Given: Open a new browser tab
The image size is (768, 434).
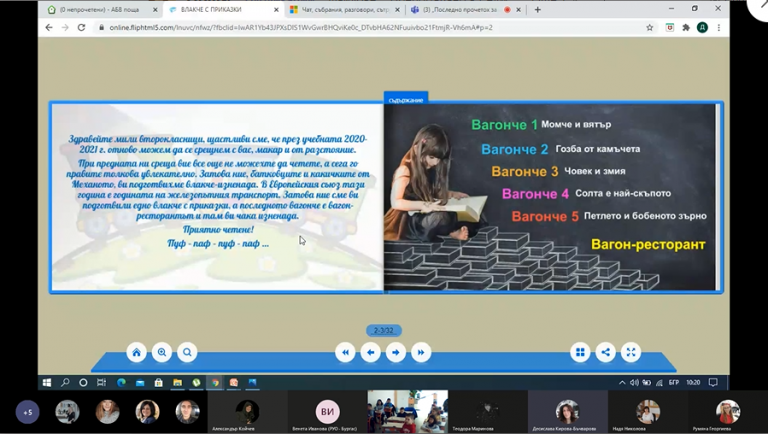Looking at the screenshot, I should point(537,9).
